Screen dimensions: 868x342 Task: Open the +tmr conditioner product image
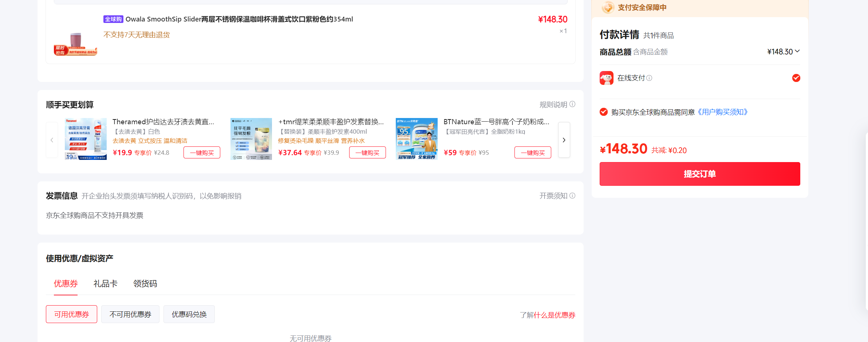pos(251,139)
